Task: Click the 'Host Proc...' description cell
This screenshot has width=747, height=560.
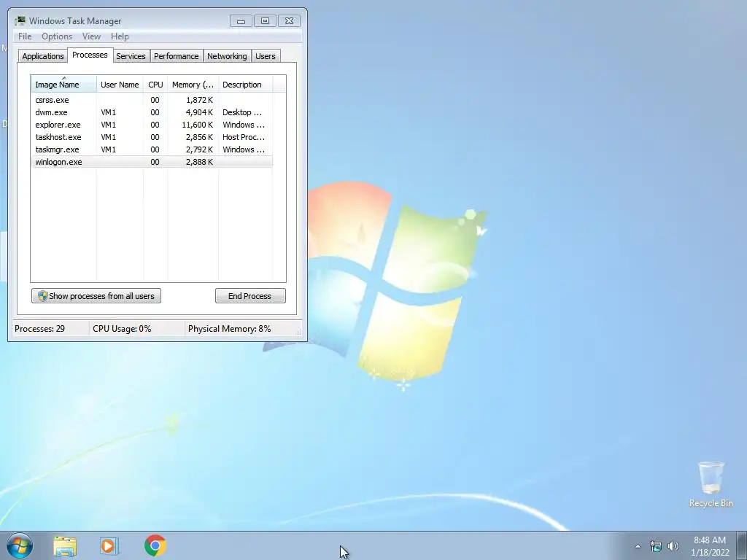Action: (x=244, y=137)
